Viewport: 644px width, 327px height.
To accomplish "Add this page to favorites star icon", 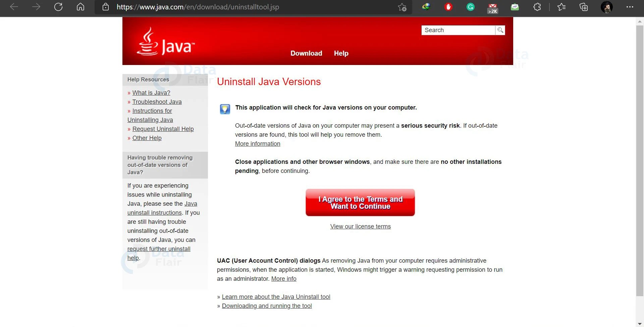I will pos(402,7).
